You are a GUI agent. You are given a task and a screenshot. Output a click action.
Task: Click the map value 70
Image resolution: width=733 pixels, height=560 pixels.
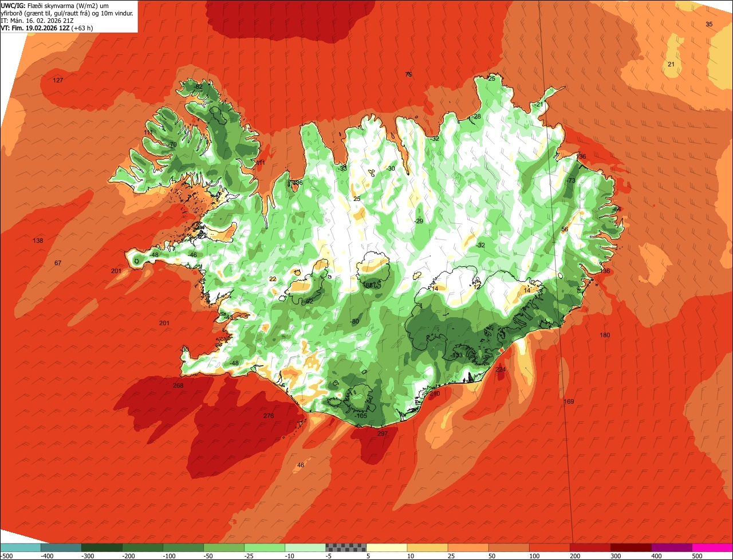(173, 144)
